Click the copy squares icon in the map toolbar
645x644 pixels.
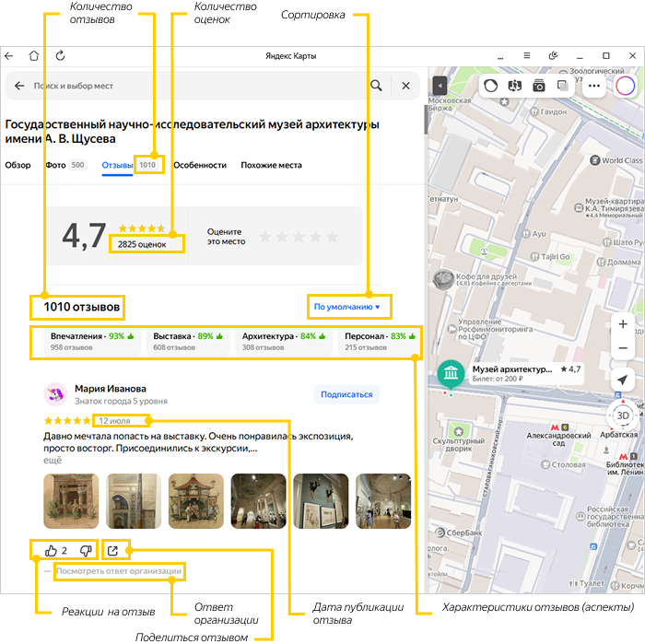click(x=562, y=86)
